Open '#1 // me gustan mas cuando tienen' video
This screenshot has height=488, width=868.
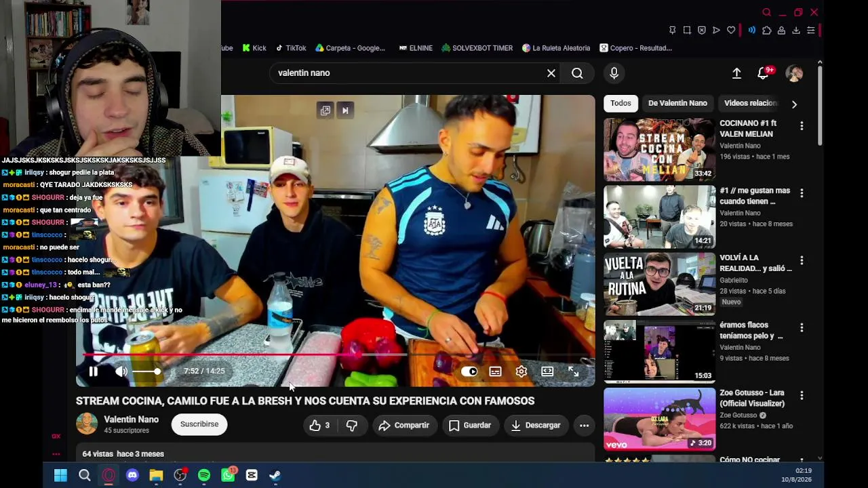(x=659, y=216)
